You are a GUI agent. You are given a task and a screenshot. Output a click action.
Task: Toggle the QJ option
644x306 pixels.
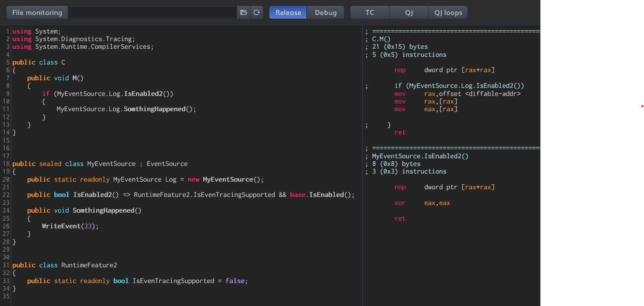coord(409,12)
